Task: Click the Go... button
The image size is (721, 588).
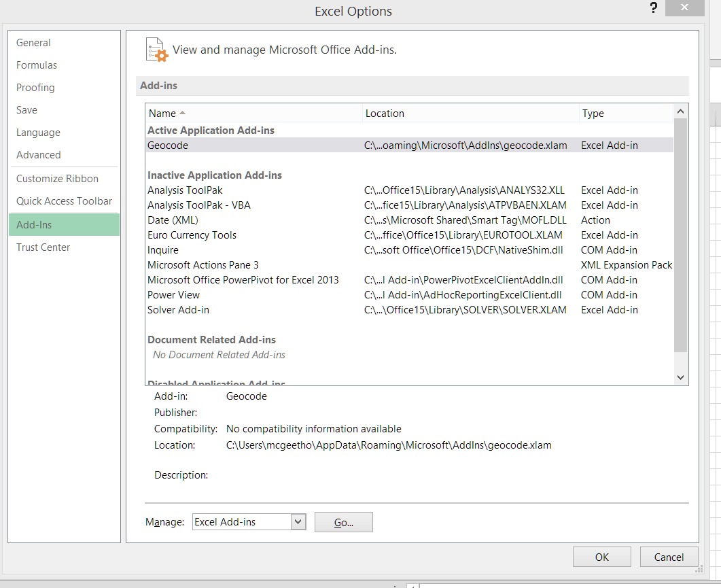Action: click(x=344, y=522)
